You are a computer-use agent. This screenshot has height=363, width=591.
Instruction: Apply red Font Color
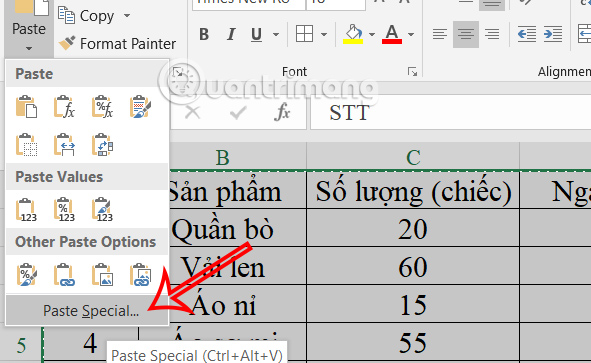392,34
